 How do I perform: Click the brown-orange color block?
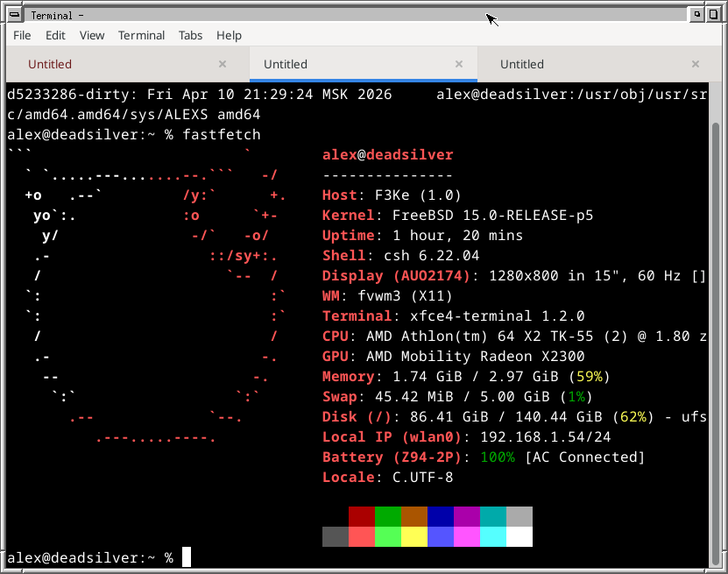[414, 516]
